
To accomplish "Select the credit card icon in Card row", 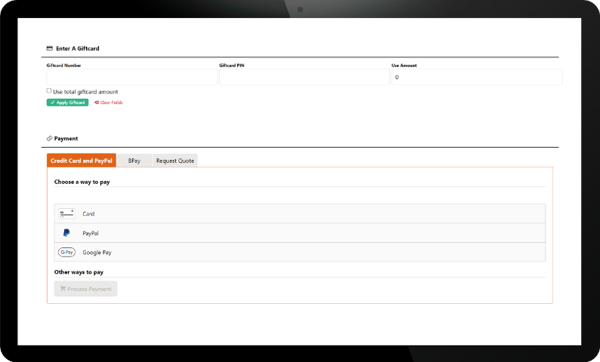I will [67, 214].
